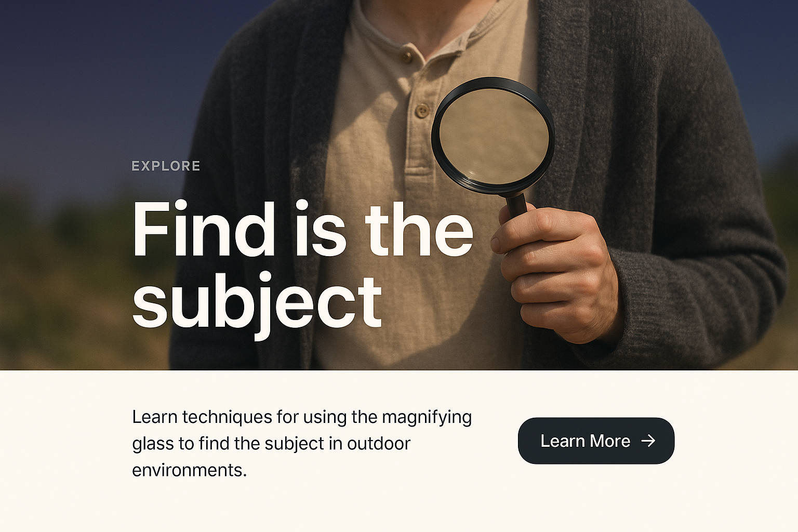The image size is (798, 532).
Task: Click the headline words "Find is the"
Action: pyautogui.click(x=303, y=229)
